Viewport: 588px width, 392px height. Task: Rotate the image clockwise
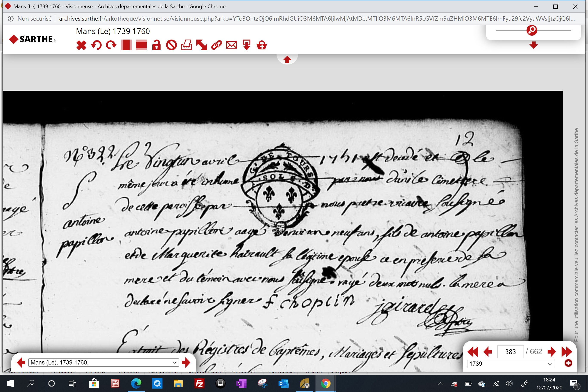(111, 45)
